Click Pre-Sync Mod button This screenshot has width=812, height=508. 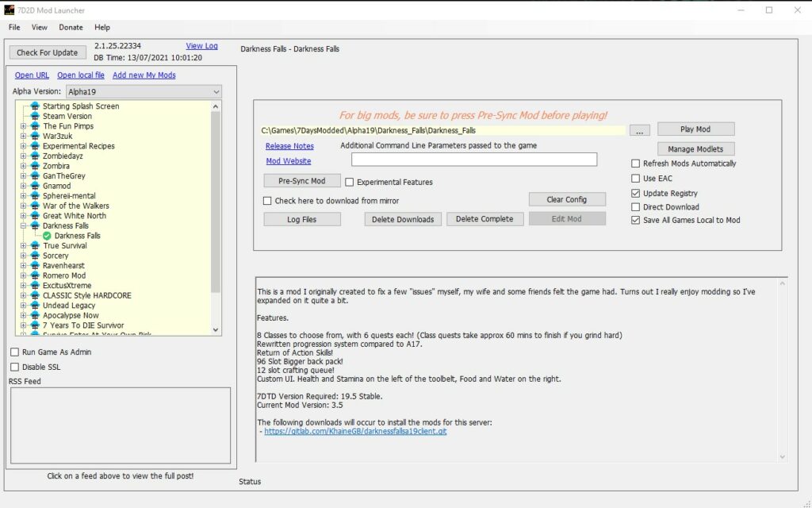point(302,181)
